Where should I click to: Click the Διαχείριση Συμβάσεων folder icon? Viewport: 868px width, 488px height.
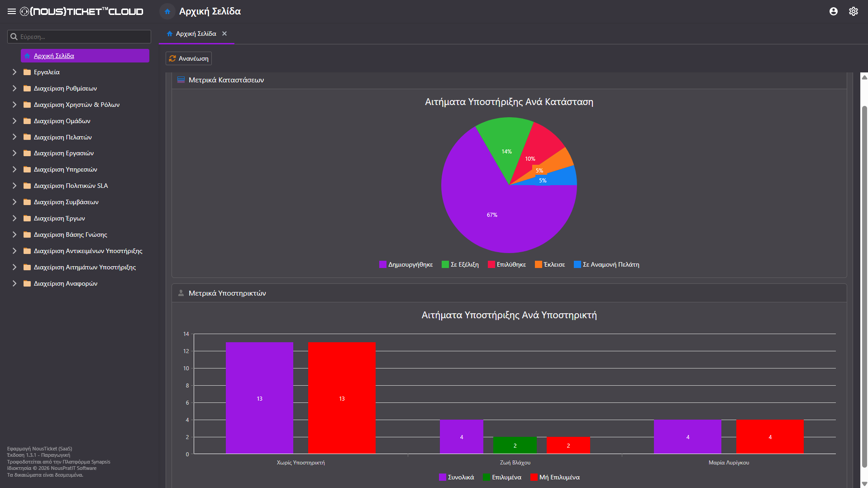[x=27, y=202]
